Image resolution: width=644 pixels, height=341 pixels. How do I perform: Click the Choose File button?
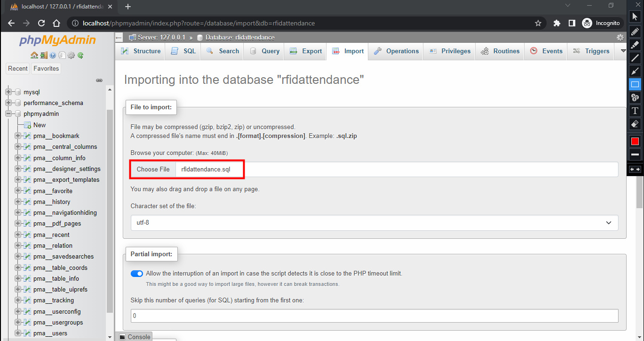(153, 169)
